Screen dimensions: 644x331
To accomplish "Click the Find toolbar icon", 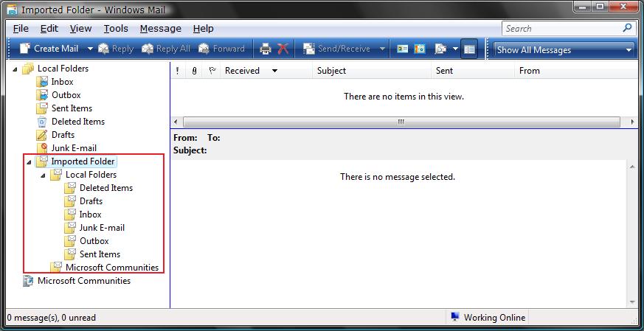I will click(x=440, y=49).
